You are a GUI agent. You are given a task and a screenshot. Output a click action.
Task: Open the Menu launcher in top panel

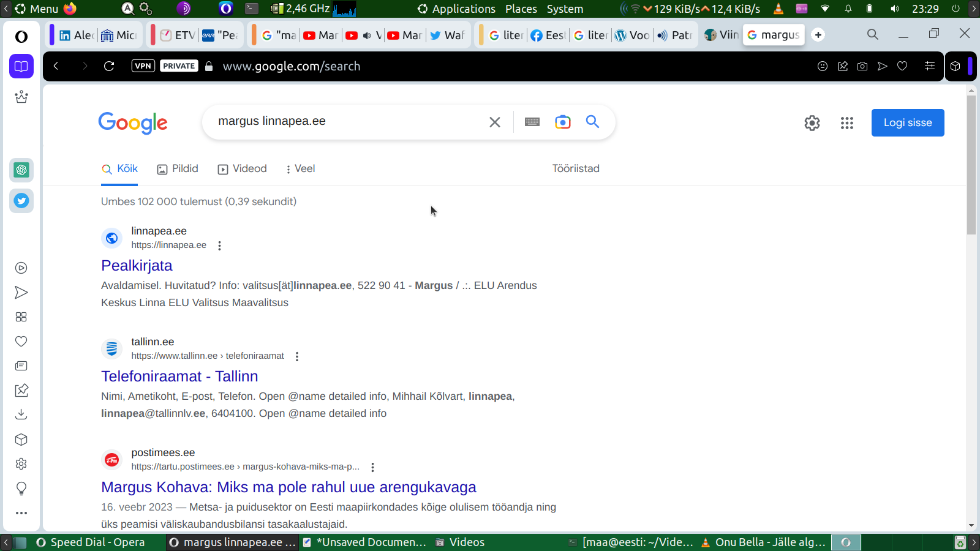(x=37, y=9)
